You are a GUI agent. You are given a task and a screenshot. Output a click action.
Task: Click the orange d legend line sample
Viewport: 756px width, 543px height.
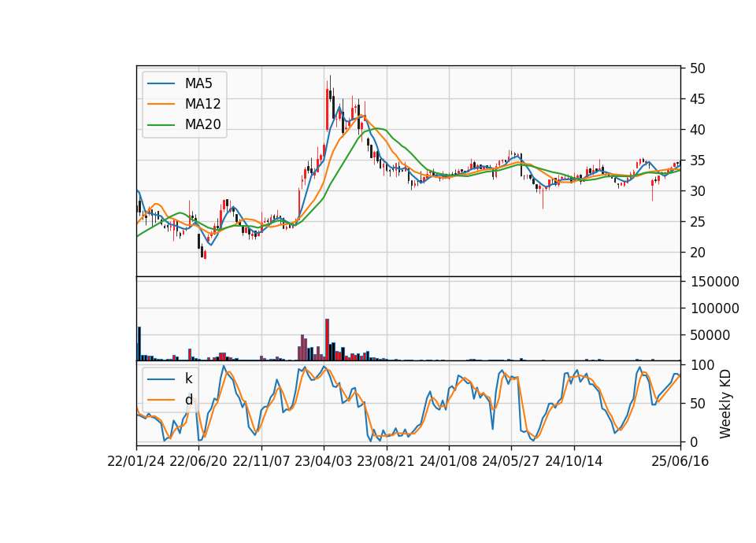tap(161, 400)
